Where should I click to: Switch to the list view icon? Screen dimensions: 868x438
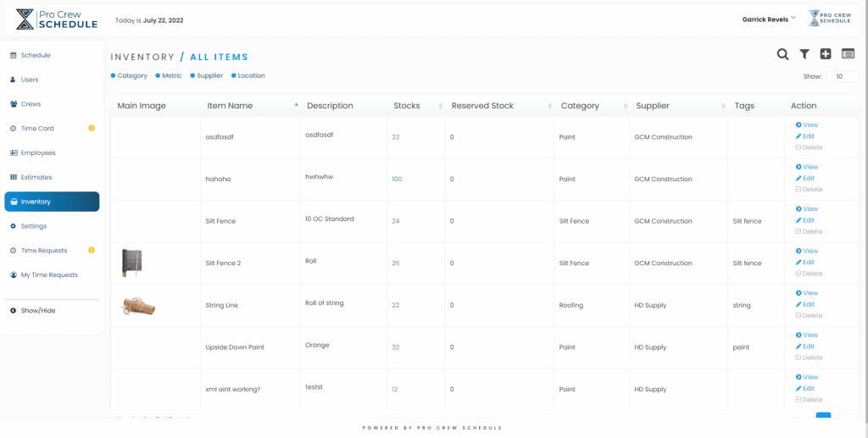848,54
